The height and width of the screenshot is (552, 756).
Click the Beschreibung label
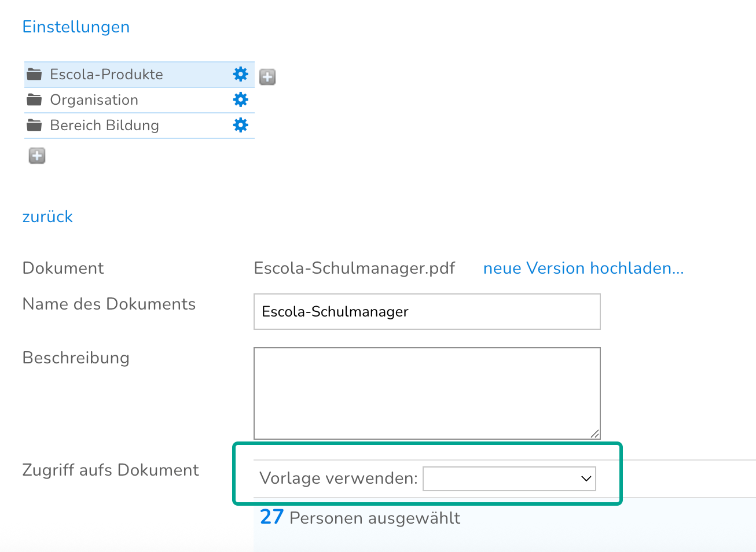tap(76, 358)
